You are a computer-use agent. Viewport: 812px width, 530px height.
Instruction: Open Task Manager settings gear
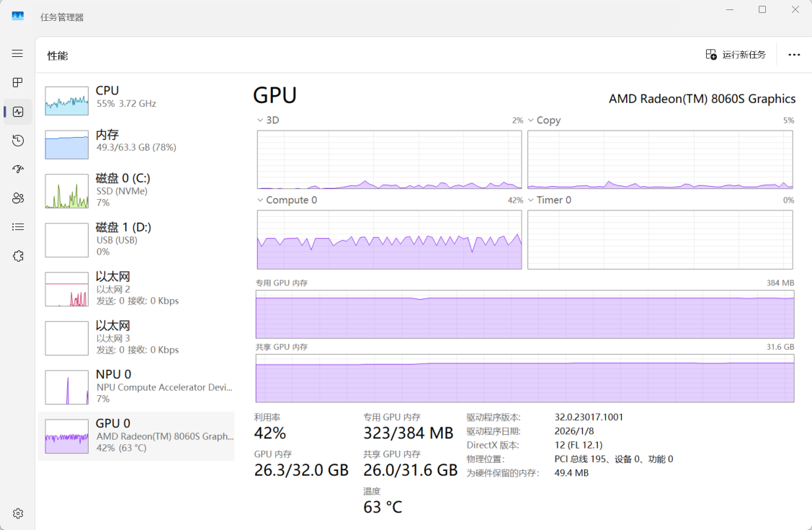[18, 513]
